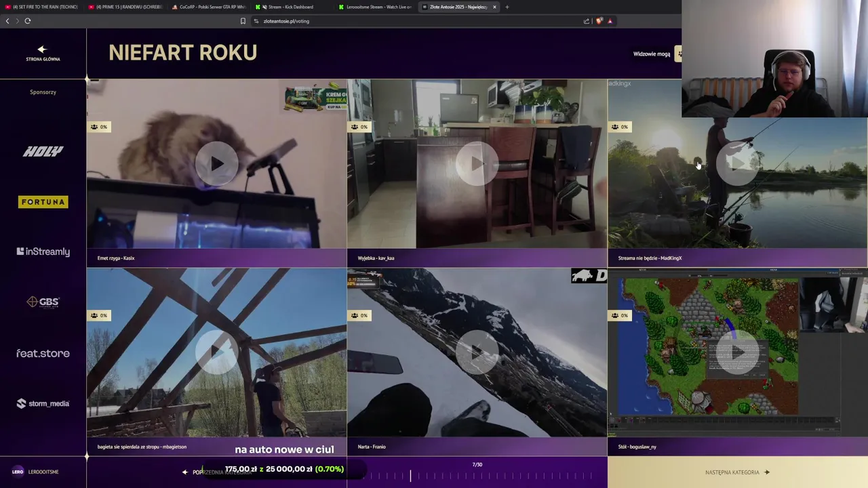Image resolution: width=868 pixels, height=488 pixels.
Task: Click the category progress timeline at 7/30
Action: [x=477, y=476]
